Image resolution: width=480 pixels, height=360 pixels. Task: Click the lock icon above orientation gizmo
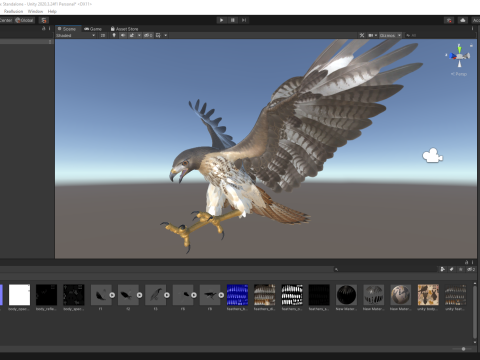pos(471,45)
